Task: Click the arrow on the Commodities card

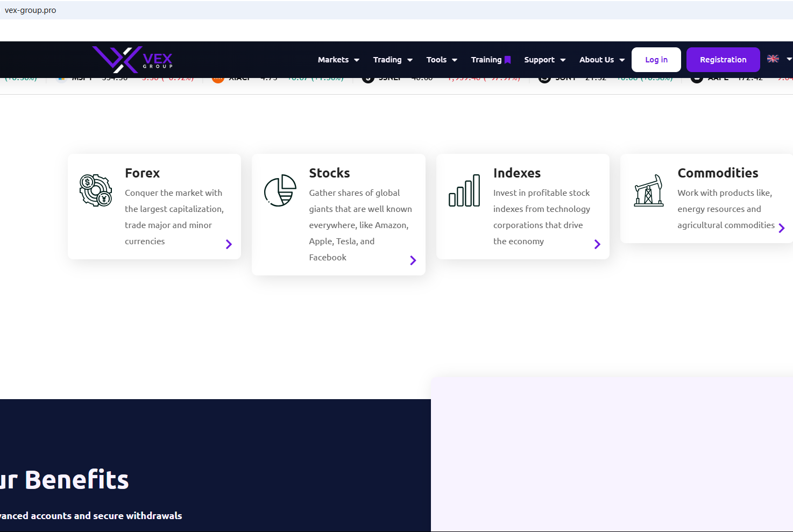Action: (x=781, y=228)
